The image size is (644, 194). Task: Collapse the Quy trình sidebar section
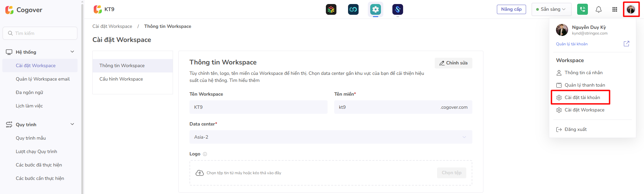(72, 124)
